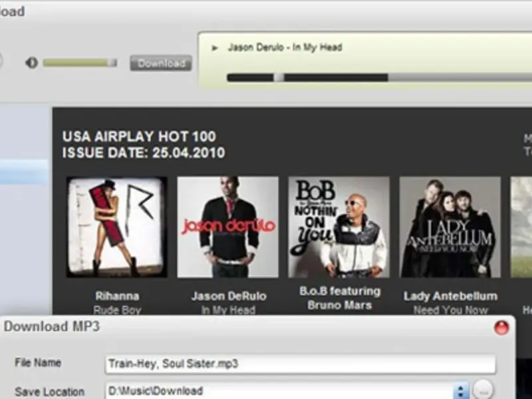The image size is (532, 399).
Task: Click B.o.B featuring Bruno Mars label
Action: [x=340, y=298]
